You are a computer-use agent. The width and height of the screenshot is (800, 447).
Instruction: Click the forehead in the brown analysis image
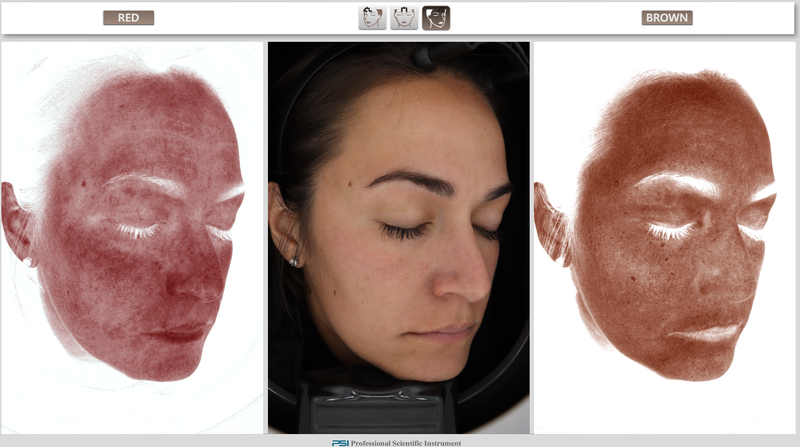pos(680,130)
